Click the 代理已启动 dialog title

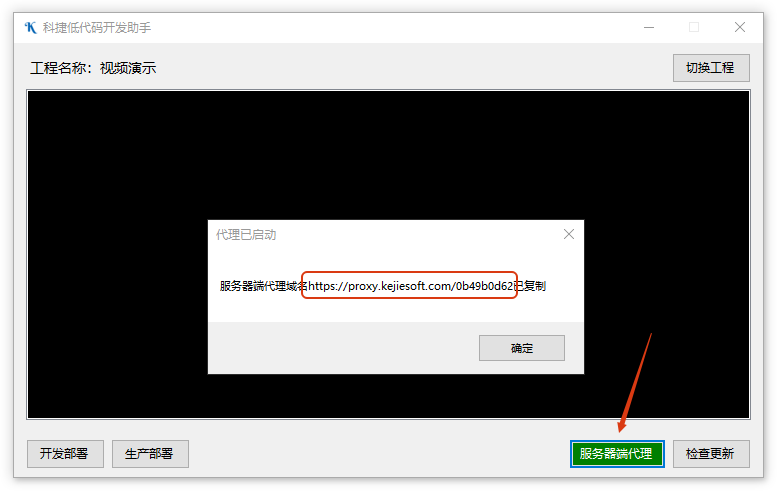246,234
